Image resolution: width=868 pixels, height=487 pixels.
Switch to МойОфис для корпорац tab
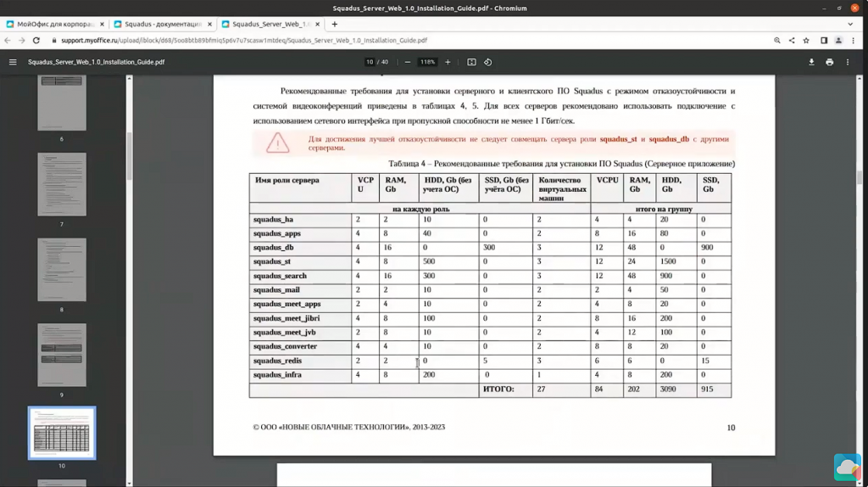[55, 25]
